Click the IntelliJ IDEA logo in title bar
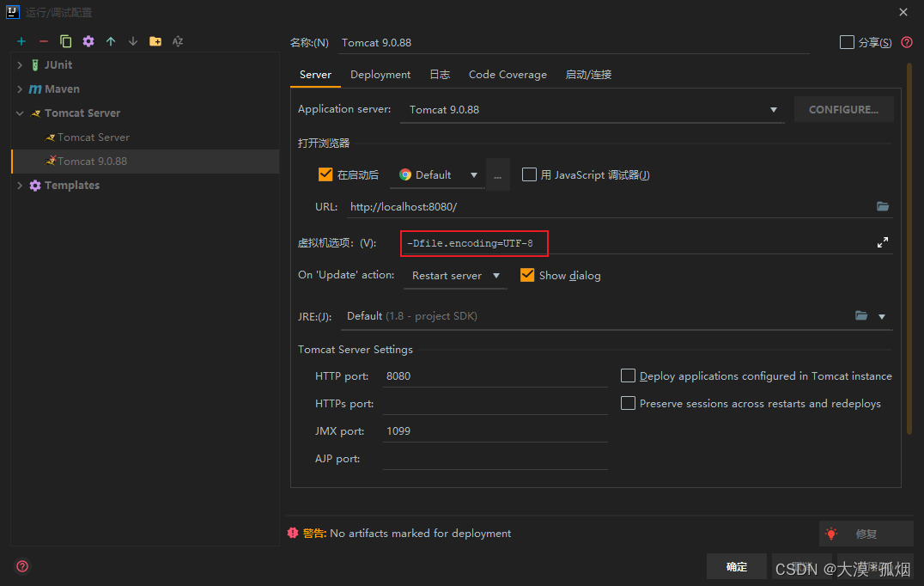Viewport: 924px width, 586px height. [x=12, y=12]
